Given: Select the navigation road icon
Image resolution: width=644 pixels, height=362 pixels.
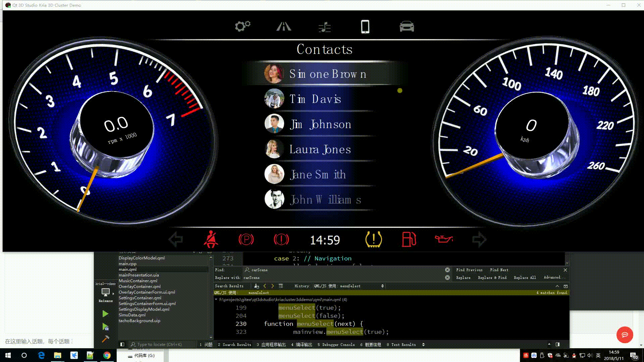Looking at the screenshot, I should click(284, 26).
